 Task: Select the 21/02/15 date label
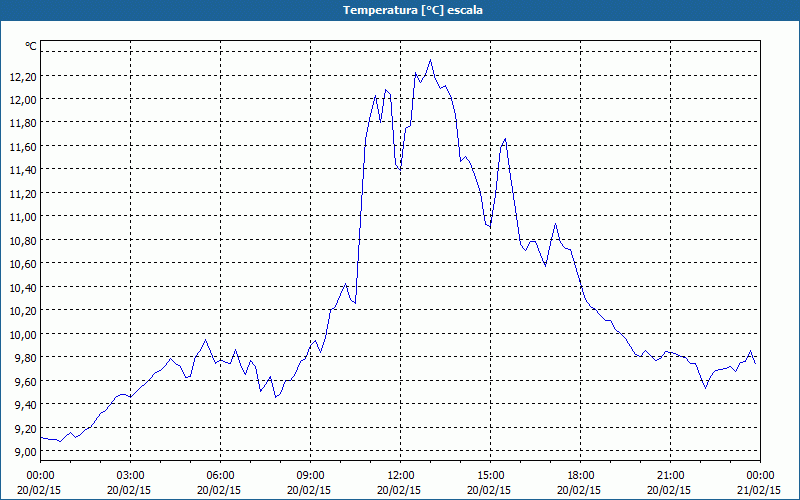pyautogui.click(x=759, y=490)
